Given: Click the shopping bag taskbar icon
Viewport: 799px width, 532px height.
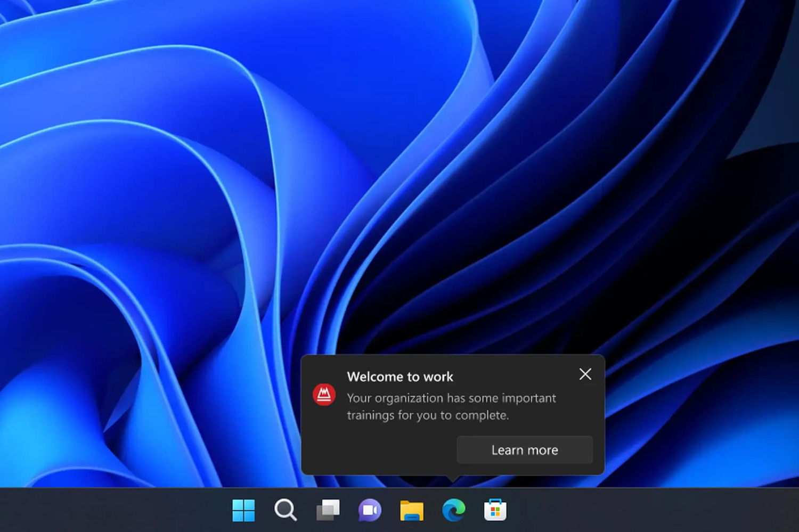Looking at the screenshot, I should tap(495, 510).
